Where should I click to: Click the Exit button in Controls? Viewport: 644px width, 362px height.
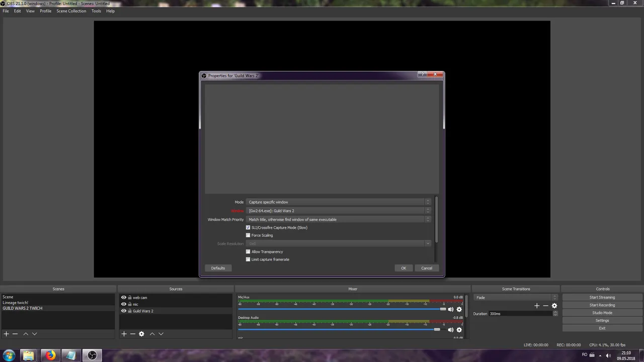click(x=602, y=328)
